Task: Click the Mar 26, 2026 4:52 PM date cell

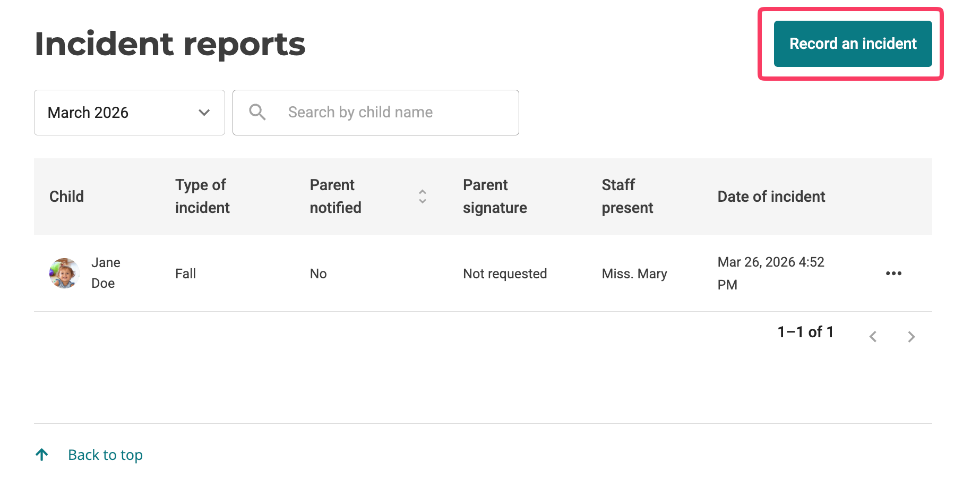Action: [771, 273]
